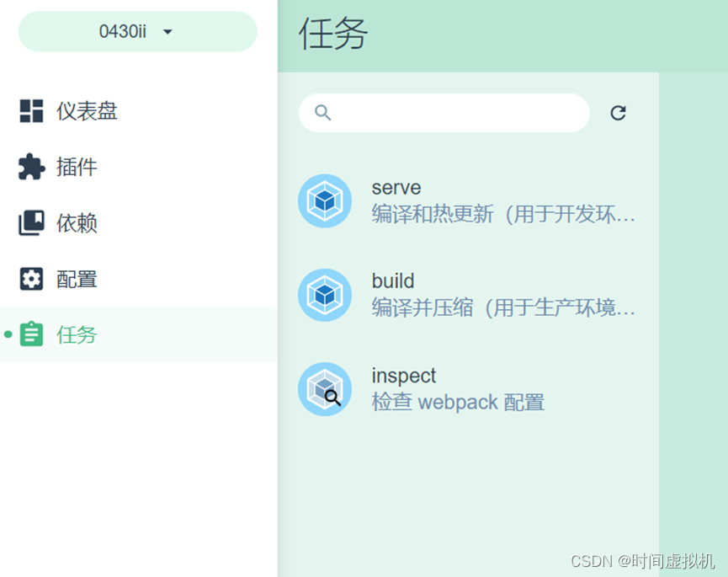This screenshot has width=728, height=577.
Task: Click the 配置 configuration gear icon
Action: [x=33, y=279]
